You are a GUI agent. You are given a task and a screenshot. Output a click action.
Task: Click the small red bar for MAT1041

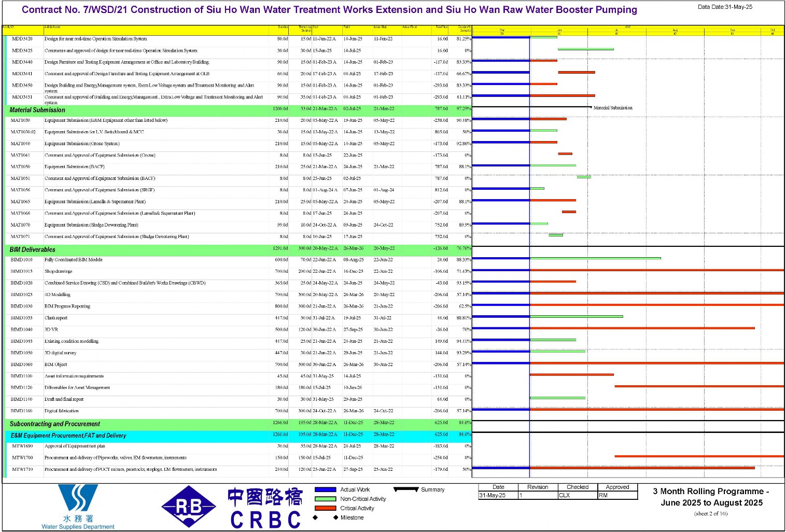click(x=565, y=153)
